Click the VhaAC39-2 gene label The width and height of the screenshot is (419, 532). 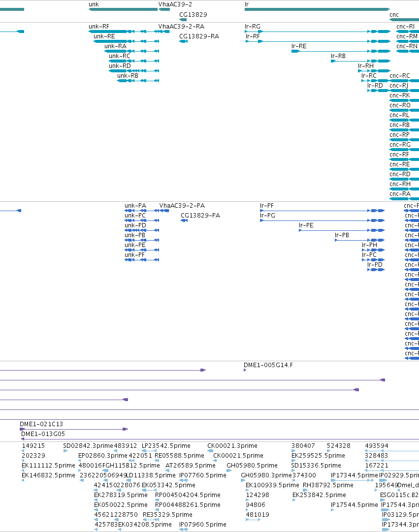(175, 4)
